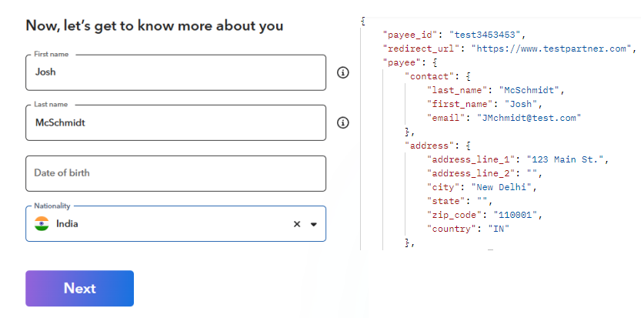
Task: Click the Date of birth field
Action: tap(175, 173)
